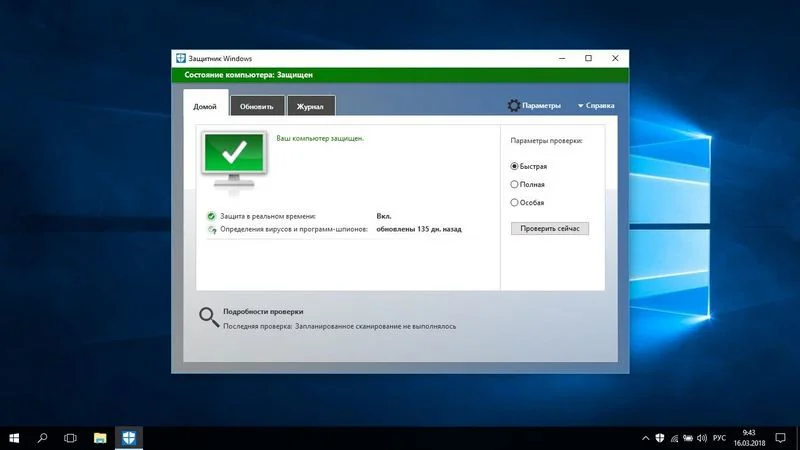Click 'Ваш компьютер защищен.' text
Viewport: 800px width, 450px height.
320,138
